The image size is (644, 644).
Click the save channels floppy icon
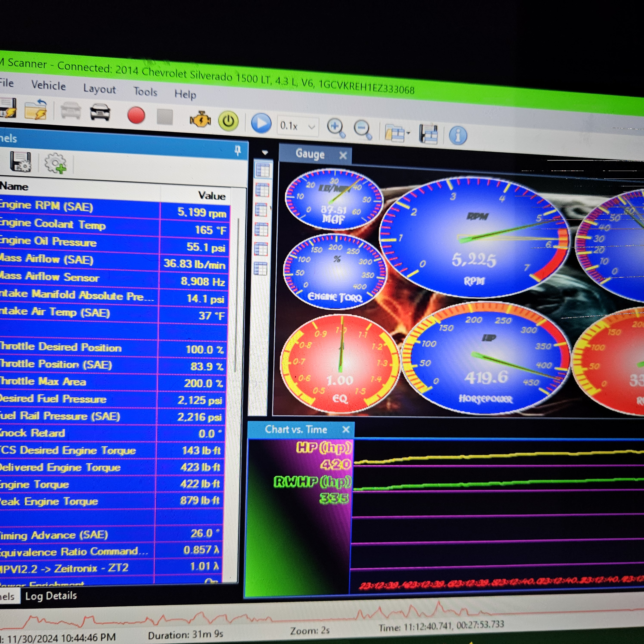[x=21, y=161]
